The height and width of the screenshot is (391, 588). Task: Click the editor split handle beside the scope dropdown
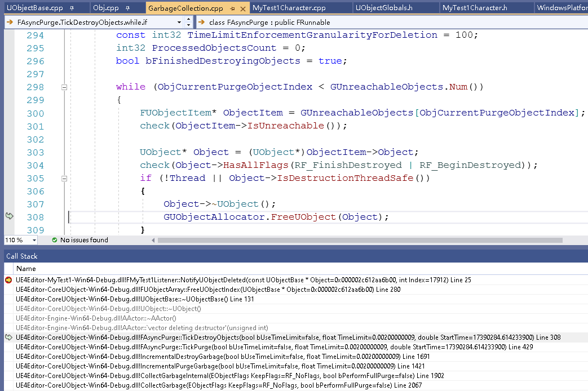click(x=189, y=22)
